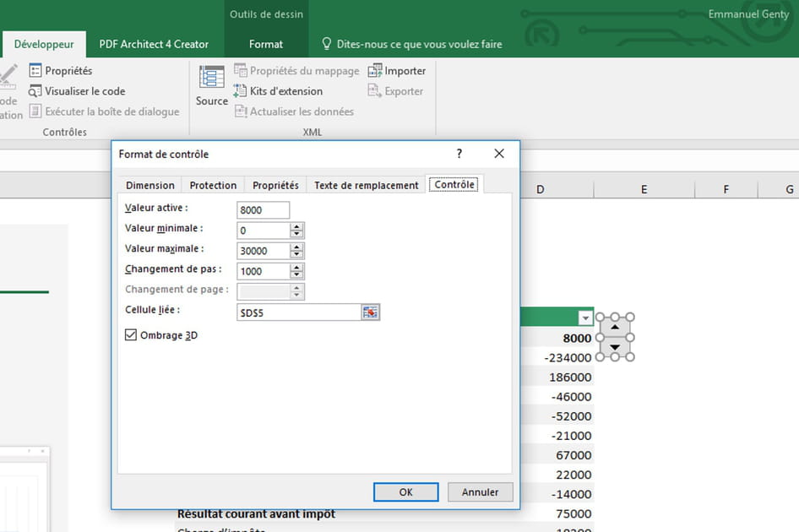Click the spin button down arrow on sheet
The image size is (799, 532).
[615, 347]
